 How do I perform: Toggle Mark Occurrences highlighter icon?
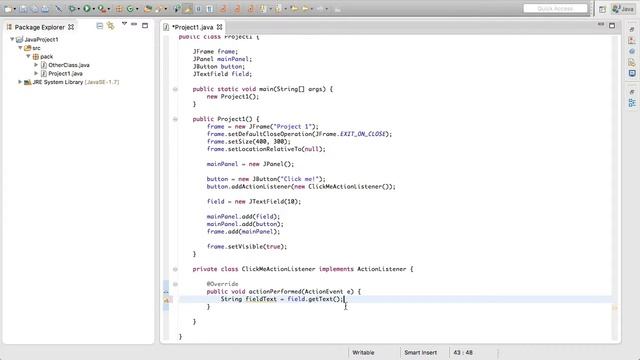point(187,9)
